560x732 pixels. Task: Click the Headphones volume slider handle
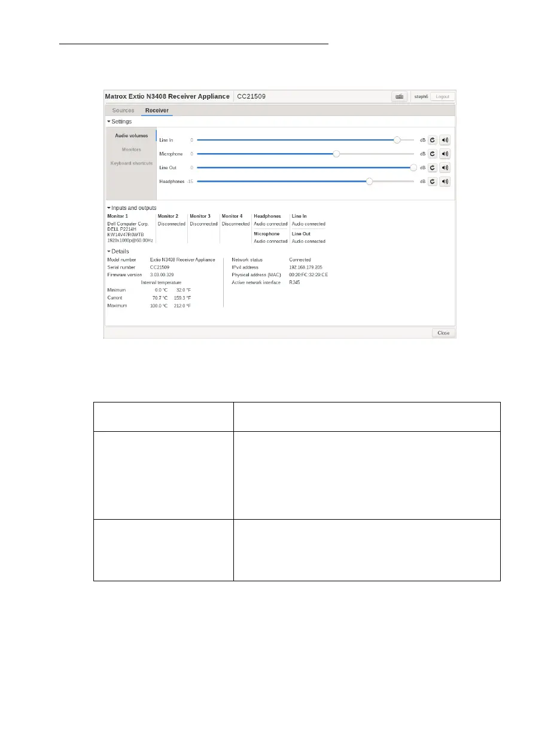tap(369, 181)
